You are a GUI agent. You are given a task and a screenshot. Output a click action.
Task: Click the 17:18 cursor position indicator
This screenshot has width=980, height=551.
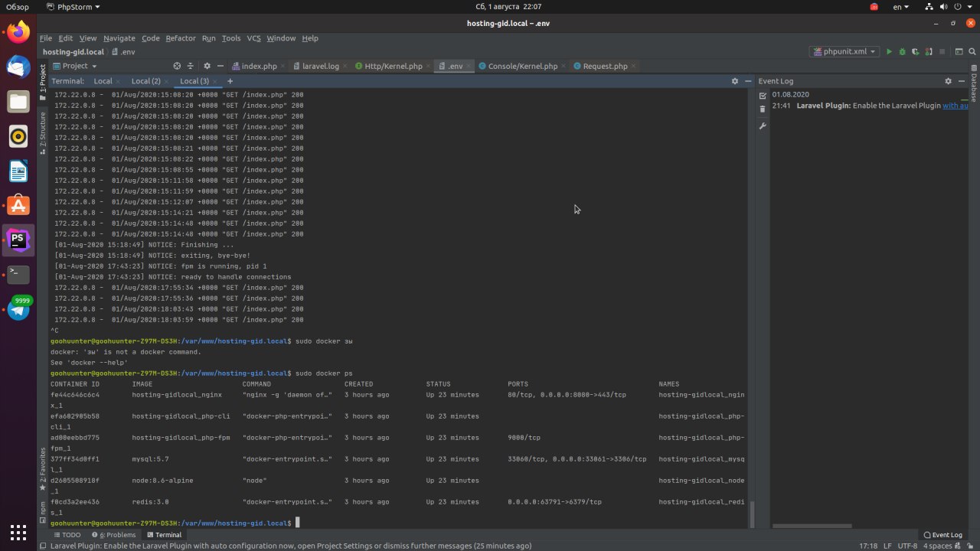(868, 546)
